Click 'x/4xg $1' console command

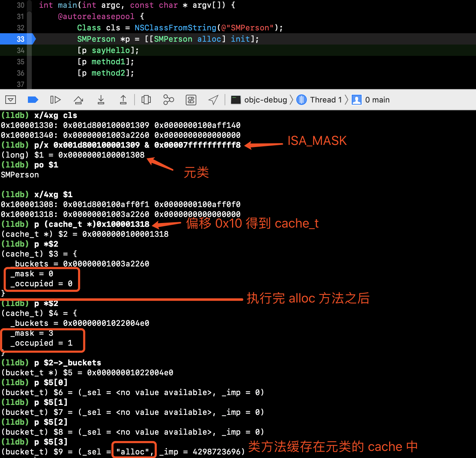53,195
